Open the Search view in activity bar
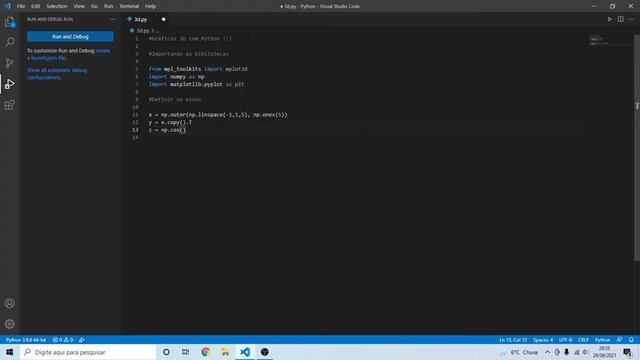Viewport: 640px width, 360px height. 10,42
